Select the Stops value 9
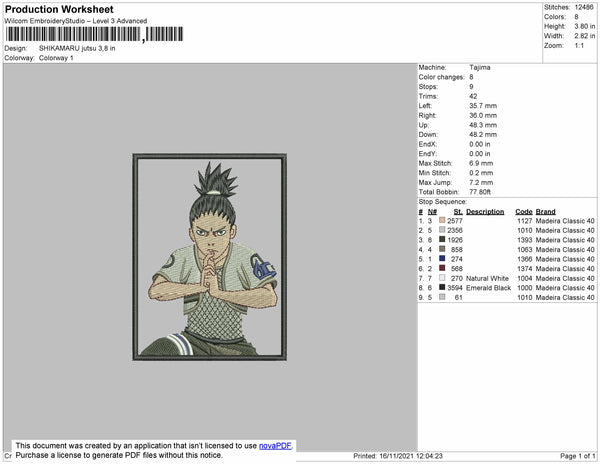 (471, 87)
